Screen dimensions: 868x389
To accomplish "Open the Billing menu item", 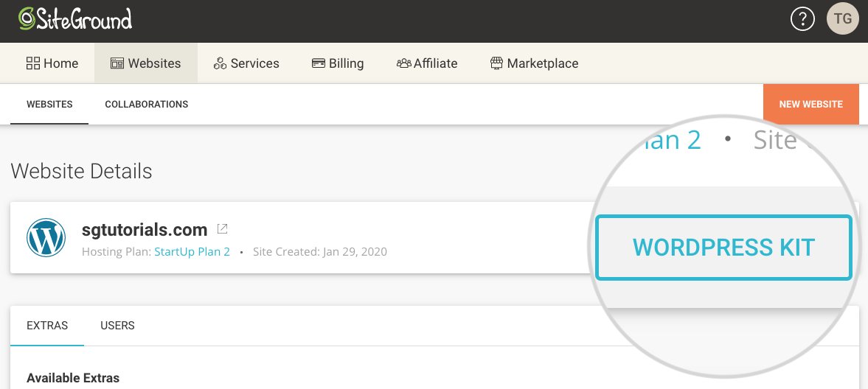I will coord(338,63).
